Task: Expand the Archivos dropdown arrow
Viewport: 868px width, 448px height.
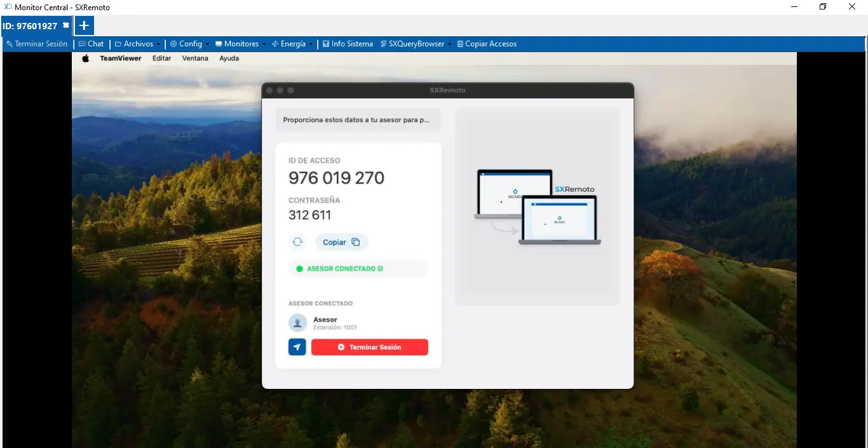Action: [x=159, y=44]
